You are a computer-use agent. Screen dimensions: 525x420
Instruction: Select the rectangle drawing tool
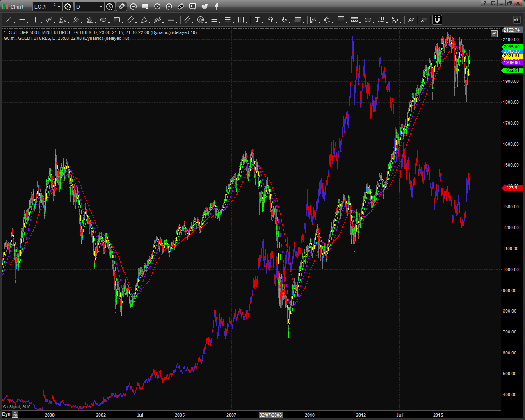[x=117, y=20]
